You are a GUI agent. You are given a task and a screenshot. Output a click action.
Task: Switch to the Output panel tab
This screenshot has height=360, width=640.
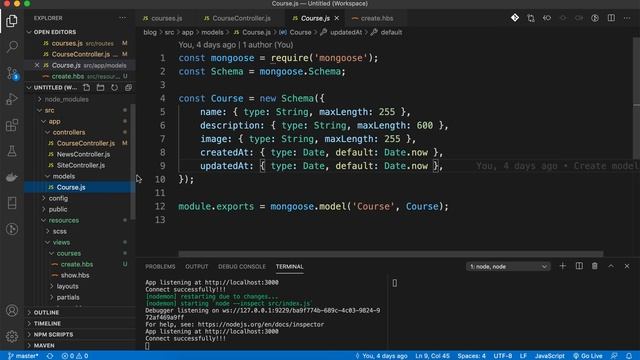pyautogui.click(x=196, y=267)
